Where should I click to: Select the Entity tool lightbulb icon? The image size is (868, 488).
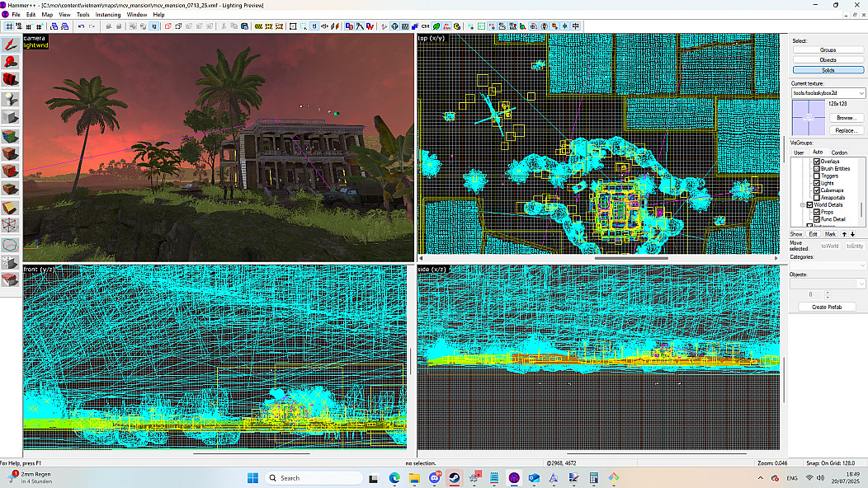tap(11, 98)
